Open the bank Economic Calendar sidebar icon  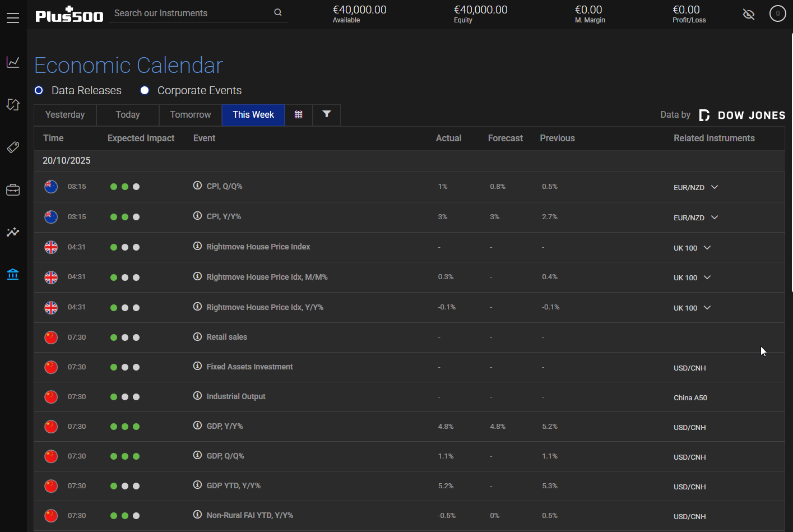13,274
